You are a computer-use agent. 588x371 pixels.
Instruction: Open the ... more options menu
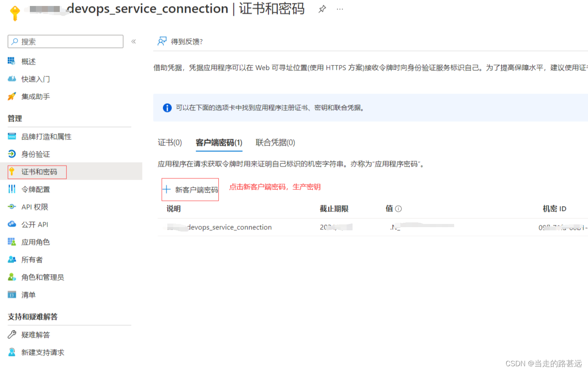339,9
